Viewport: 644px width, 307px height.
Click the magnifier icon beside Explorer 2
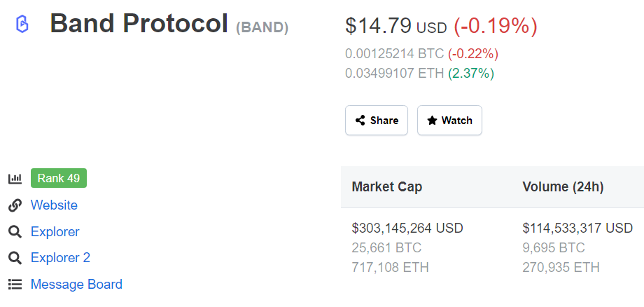pos(15,258)
